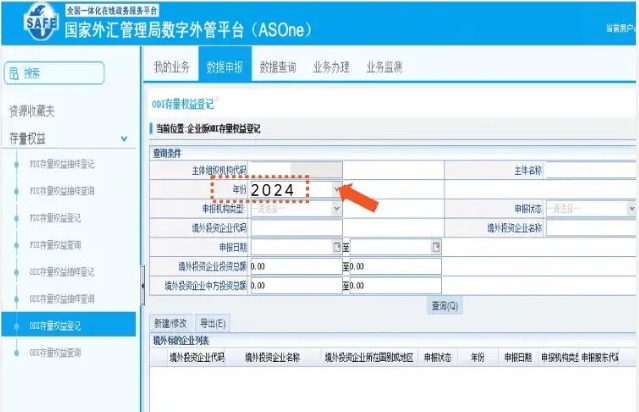The height and width of the screenshot is (412, 639).
Task: Click the 境外投资企业名称 input field
Action: click(x=590, y=228)
